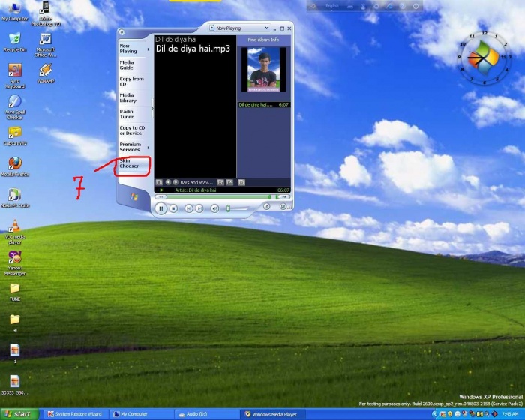Image resolution: width=525 pixels, height=420 pixels.
Task: Select the previous visualization
Action: [x=168, y=182]
